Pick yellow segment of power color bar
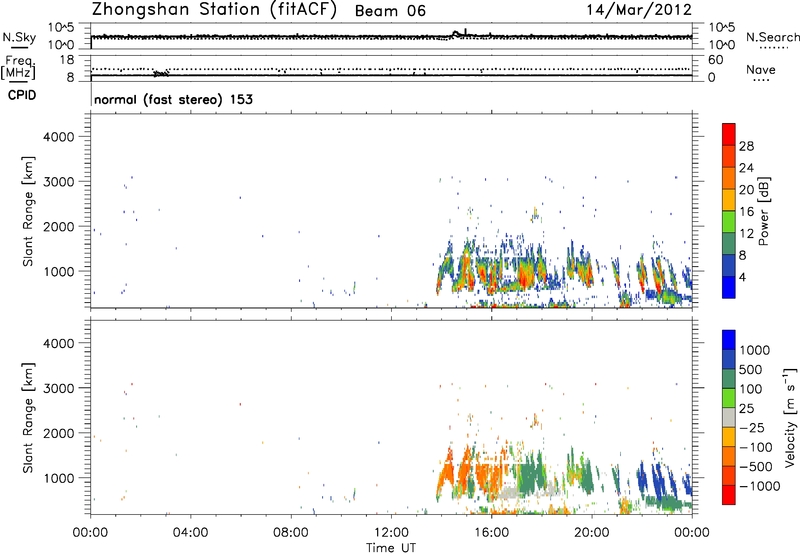The image size is (800, 554). coord(729,200)
